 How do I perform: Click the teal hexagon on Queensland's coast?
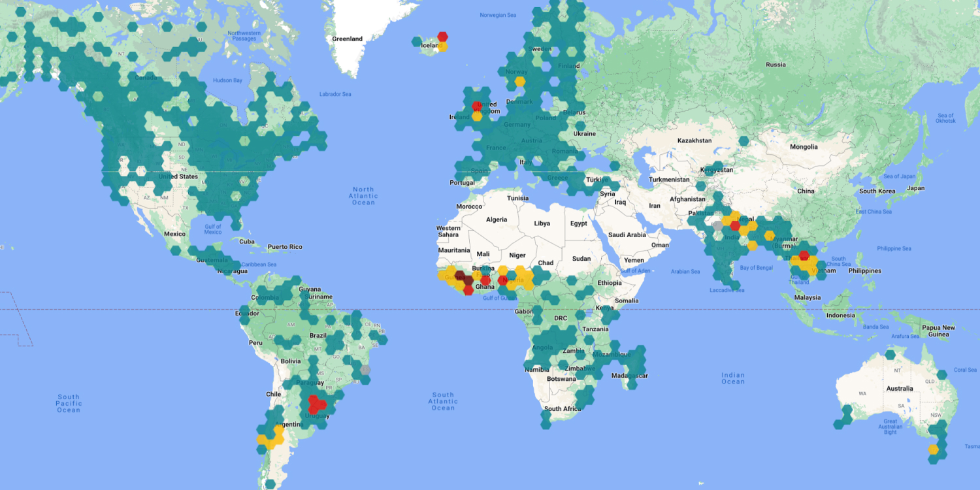pos(941,375)
